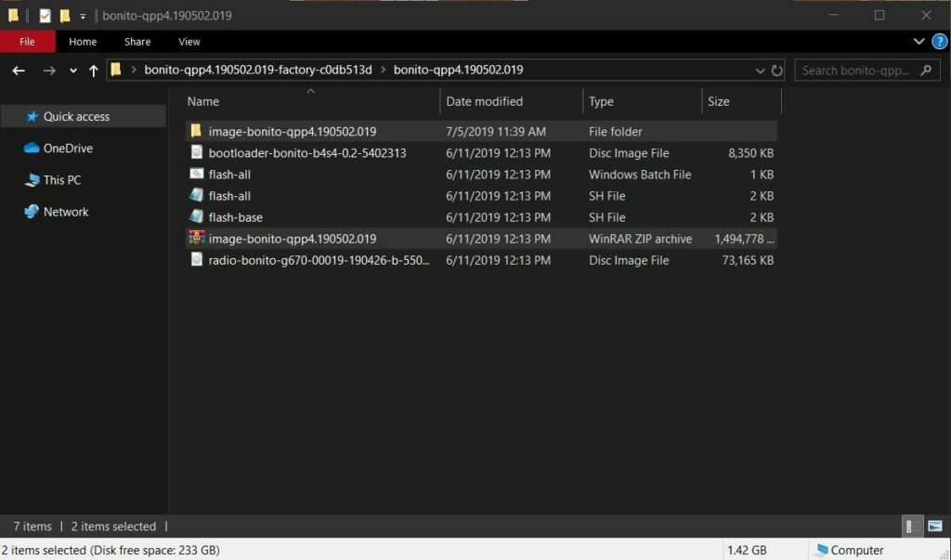Click inside the search box

pos(854,70)
